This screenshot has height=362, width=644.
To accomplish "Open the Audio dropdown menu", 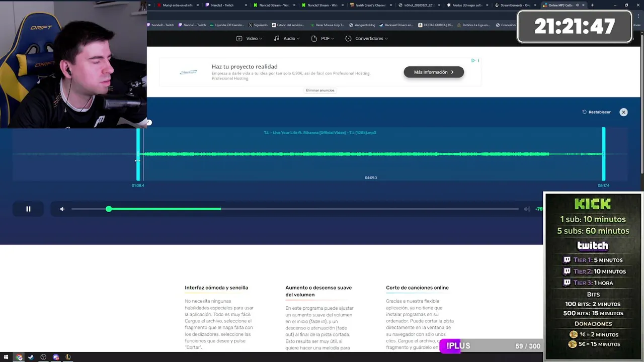I will click(286, 38).
